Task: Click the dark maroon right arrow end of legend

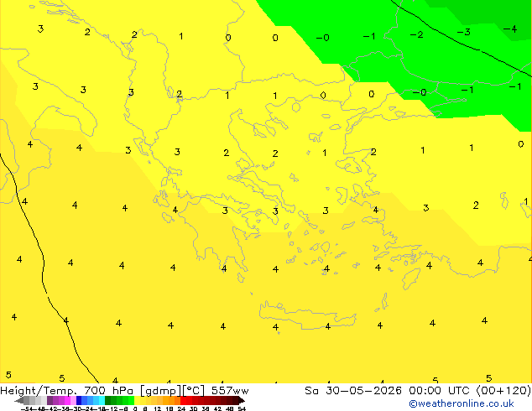Action: [x=242, y=401]
